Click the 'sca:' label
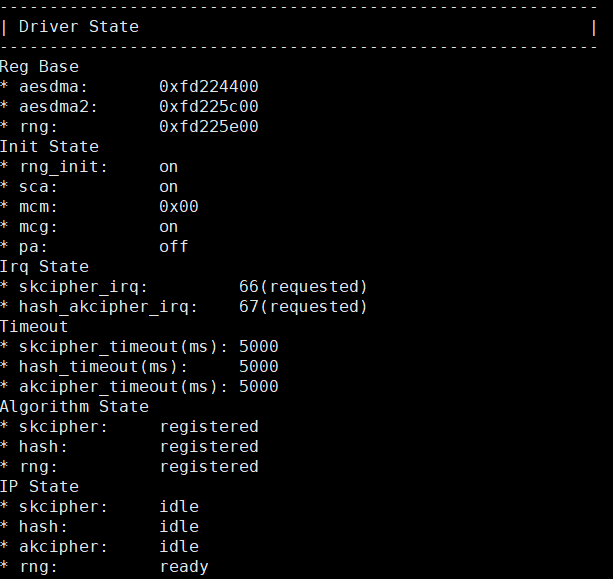This screenshot has height=579, width=613. (x=39, y=187)
